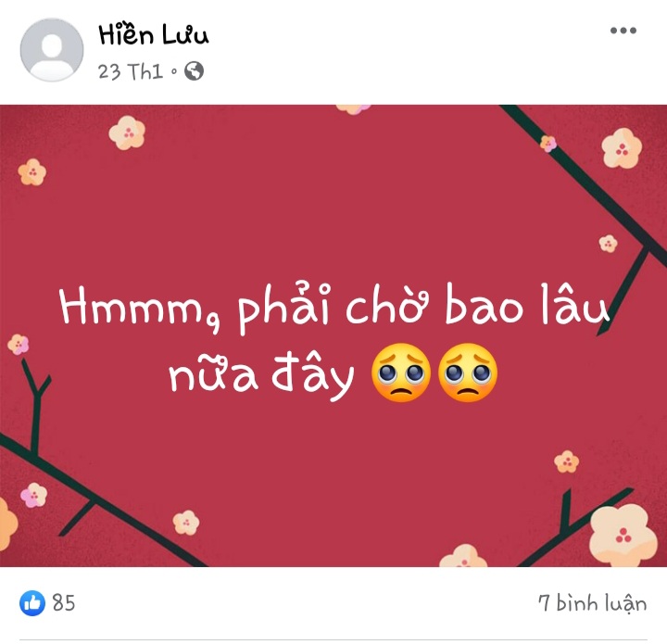The height and width of the screenshot is (644, 667).
Task: Click the post text 'Hmmm, phải chờ bao lâu'
Action: [x=333, y=307]
